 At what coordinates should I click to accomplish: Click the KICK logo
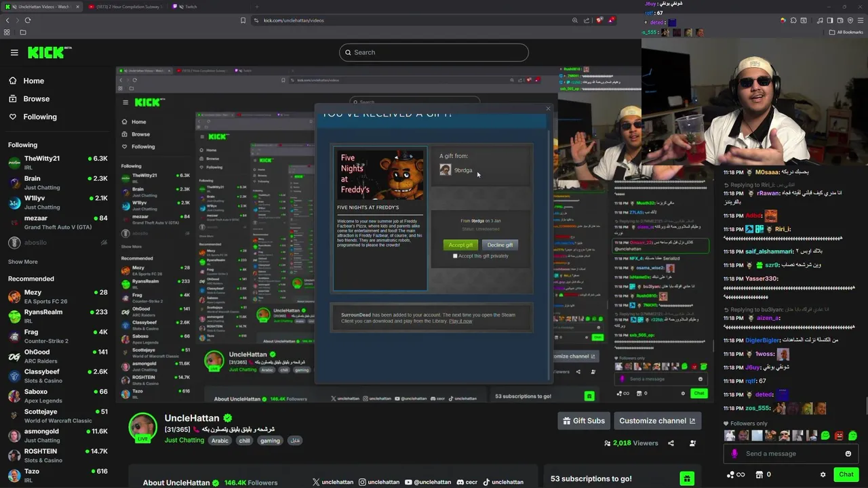tap(50, 52)
